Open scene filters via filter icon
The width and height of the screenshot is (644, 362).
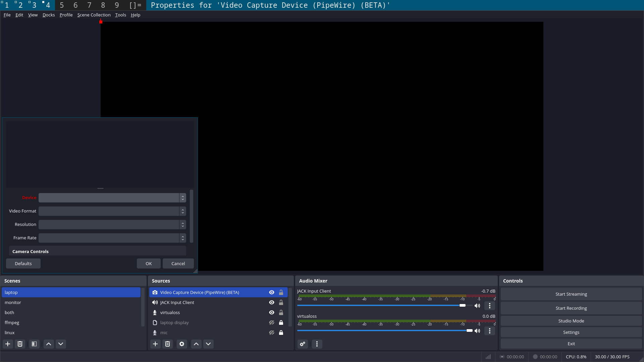tap(34, 344)
